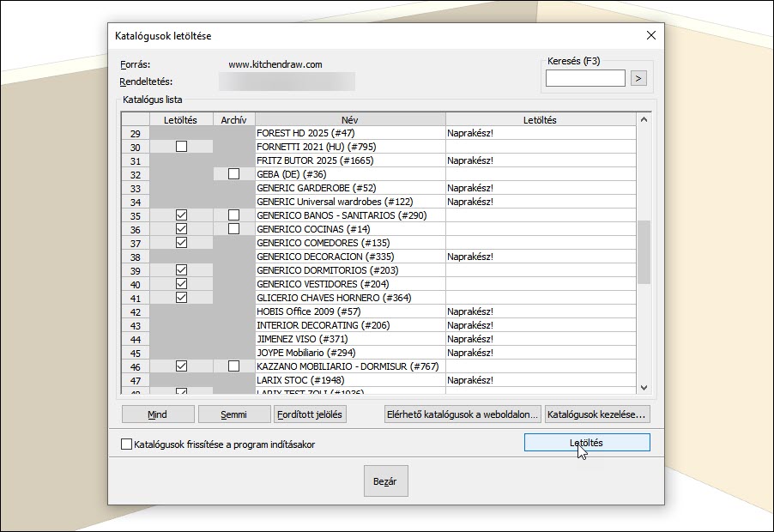This screenshot has height=532, width=774.
Task: Toggle archive checkbox for KAZZANO MOBILIARIO - DORMISUR
Action: [233, 366]
